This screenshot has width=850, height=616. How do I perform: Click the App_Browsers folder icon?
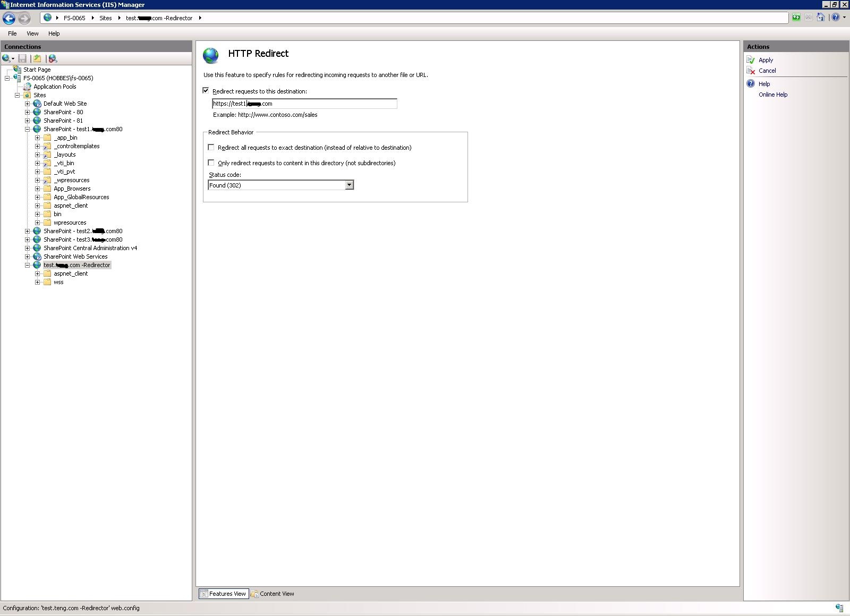(x=47, y=189)
